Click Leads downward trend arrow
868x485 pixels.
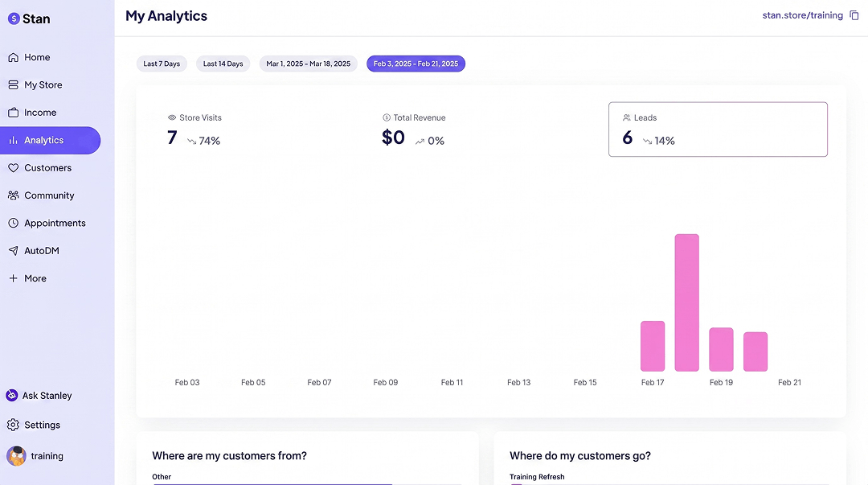coord(647,142)
